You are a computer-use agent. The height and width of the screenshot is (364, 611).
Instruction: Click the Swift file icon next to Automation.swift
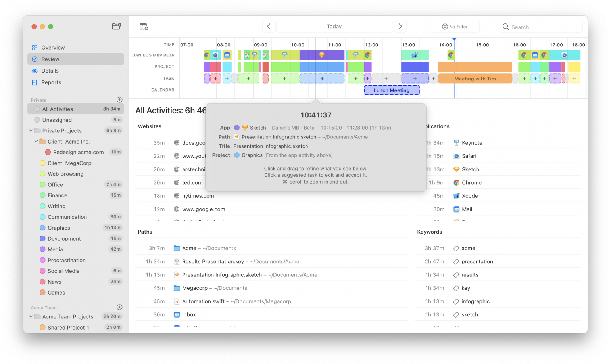pos(176,301)
